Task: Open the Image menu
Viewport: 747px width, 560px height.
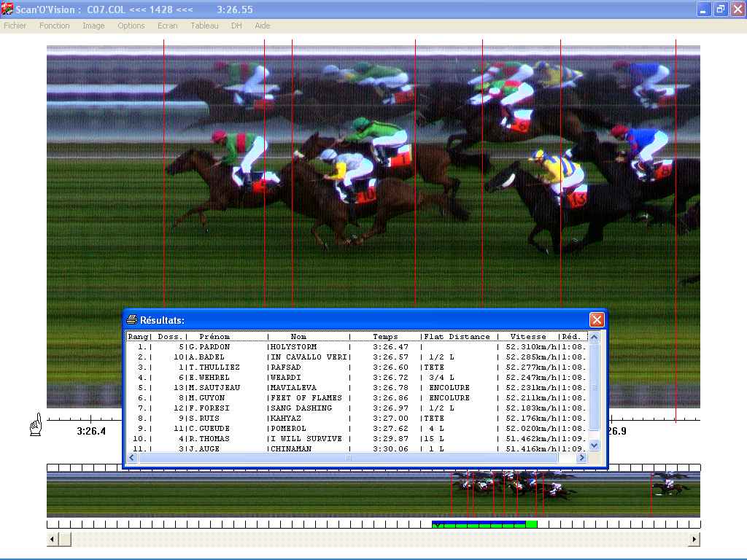Action: [93, 26]
